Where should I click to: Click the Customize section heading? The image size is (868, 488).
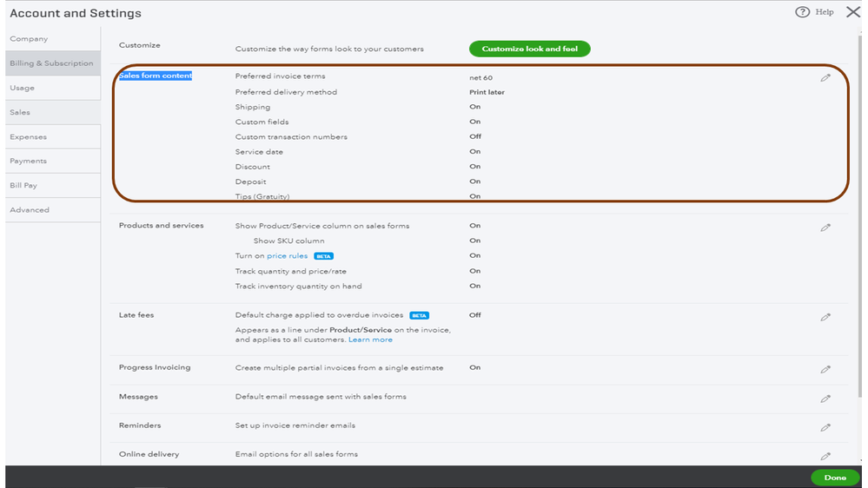tap(140, 45)
